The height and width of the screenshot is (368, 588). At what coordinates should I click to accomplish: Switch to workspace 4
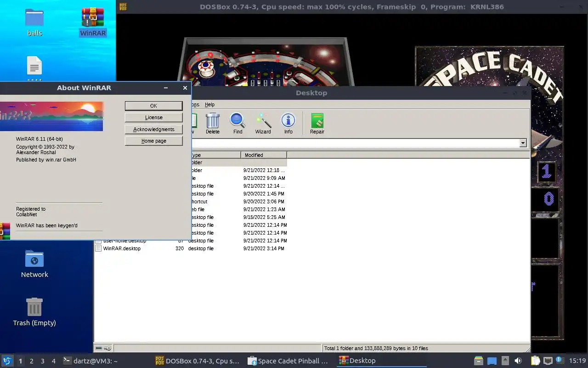coord(54,361)
